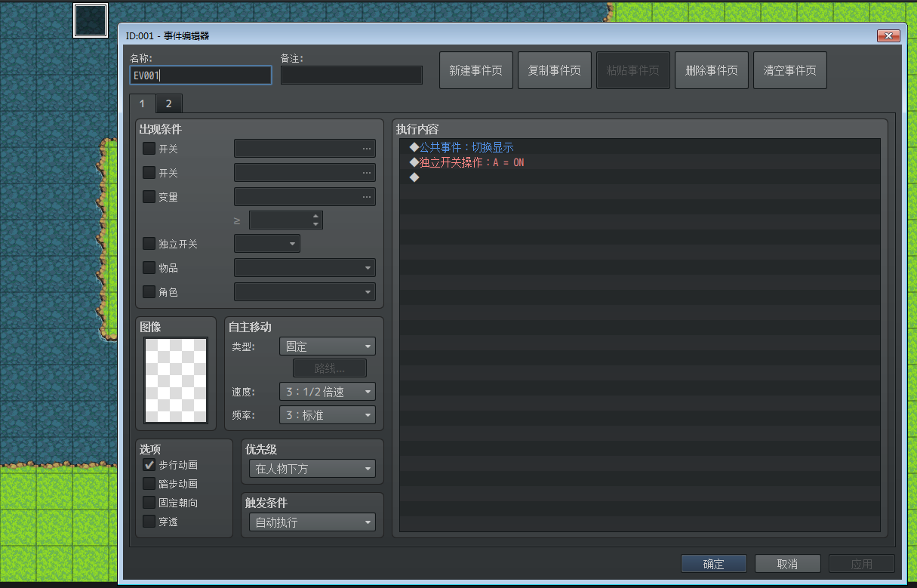Click the 删除事件页 button

tap(712, 70)
